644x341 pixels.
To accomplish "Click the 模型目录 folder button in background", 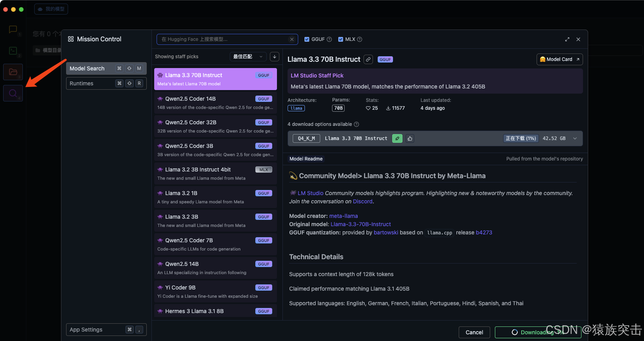I will pos(49,50).
